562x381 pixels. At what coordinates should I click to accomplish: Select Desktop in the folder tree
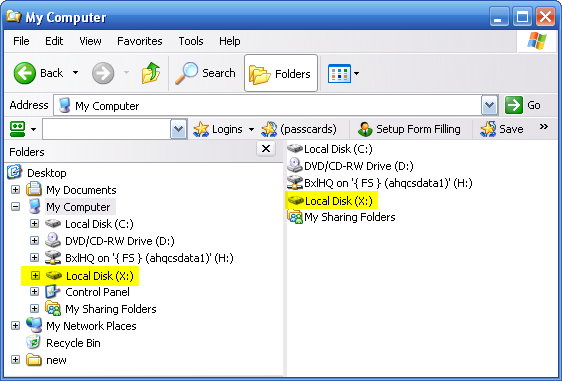47,173
